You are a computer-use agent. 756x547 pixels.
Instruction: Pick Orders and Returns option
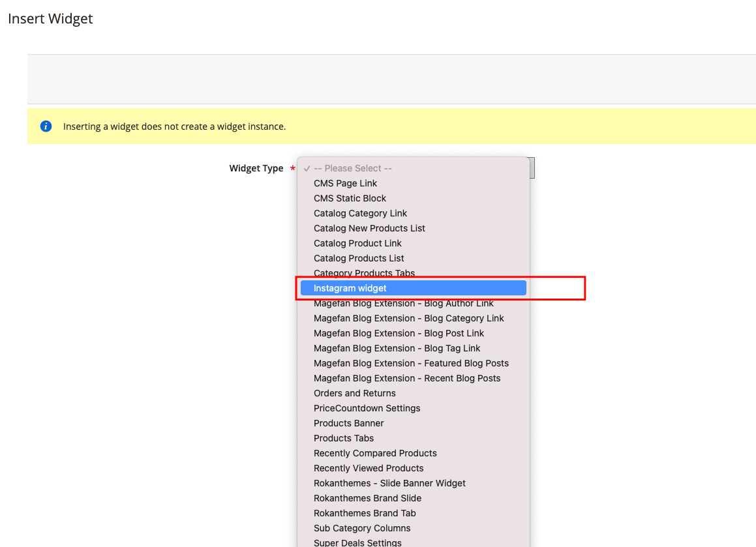tap(413, 392)
